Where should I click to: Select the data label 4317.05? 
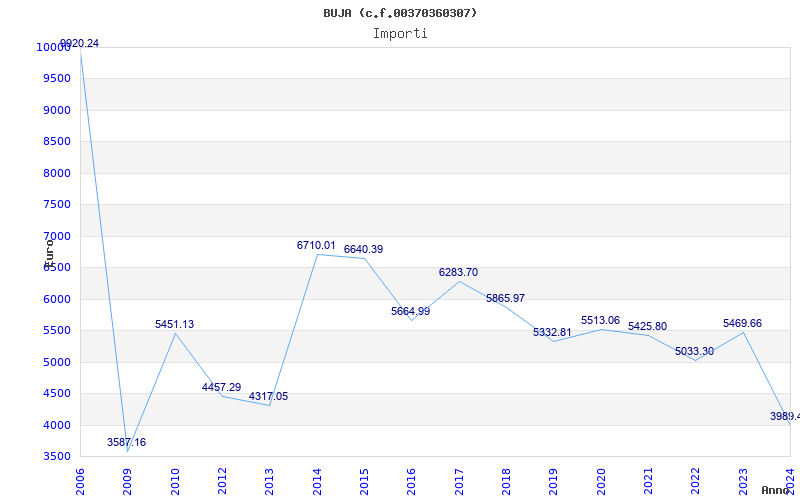pos(268,396)
